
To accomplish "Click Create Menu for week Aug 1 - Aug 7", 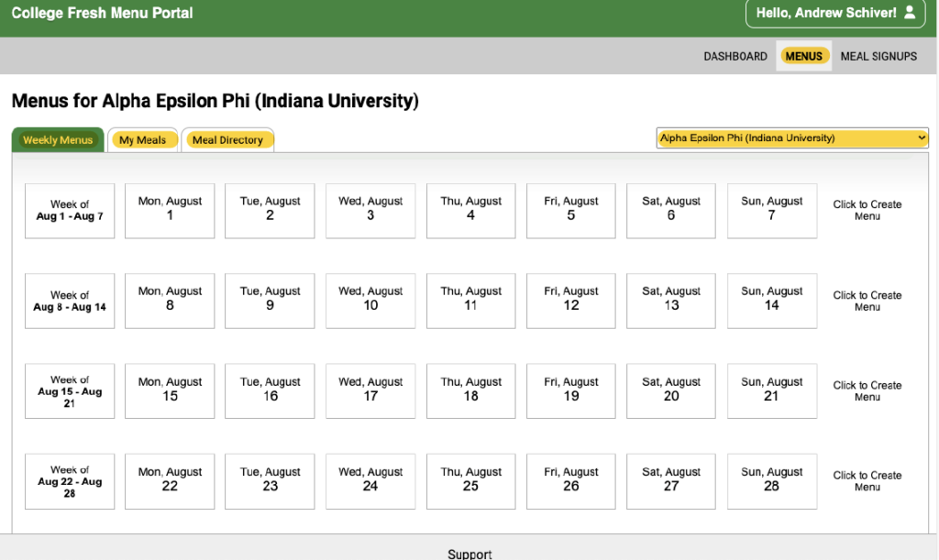I will pyautogui.click(x=867, y=210).
